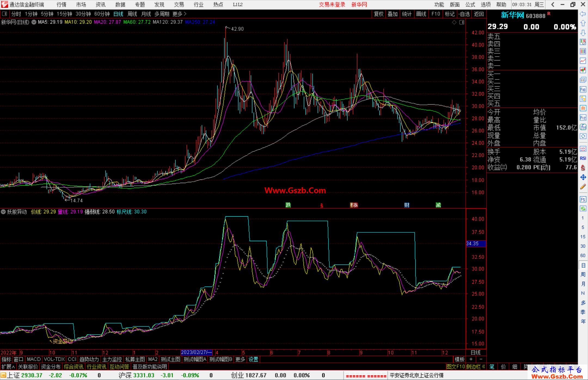The image size is (588, 380).
Task: Click the TDX app logo icon
Action: pos(4,4)
